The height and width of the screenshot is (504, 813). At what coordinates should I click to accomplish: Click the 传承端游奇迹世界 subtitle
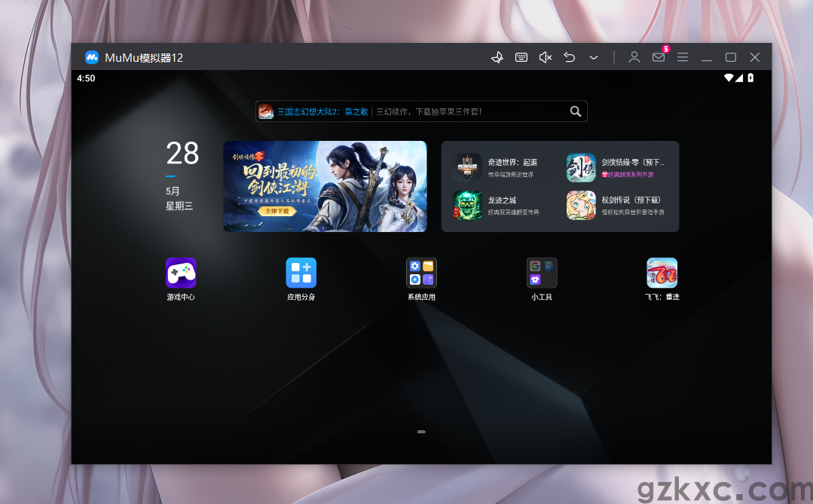tap(510, 175)
